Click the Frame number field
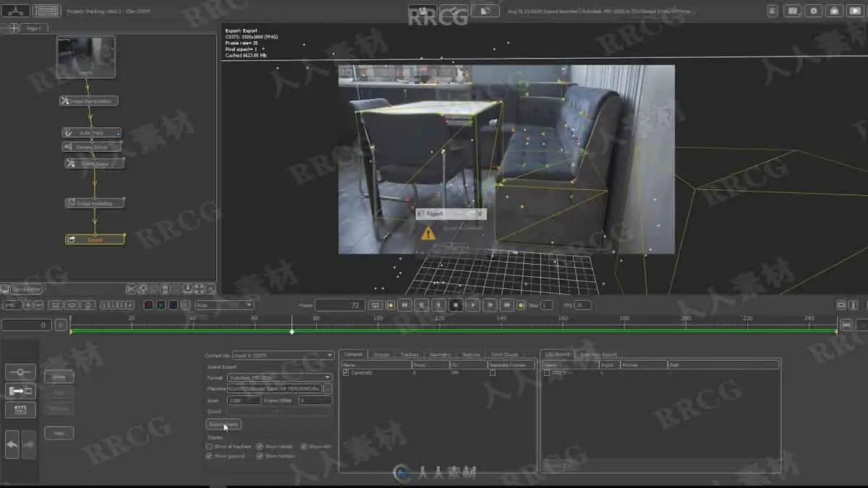Image resolution: width=868 pixels, height=488 pixels. [340, 305]
